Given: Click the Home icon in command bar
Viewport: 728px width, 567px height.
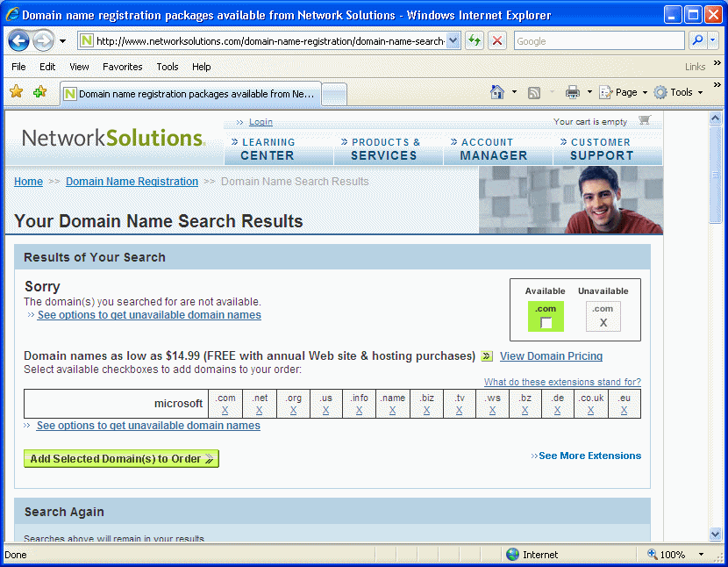Looking at the screenshot, I should tap(497, 92).
